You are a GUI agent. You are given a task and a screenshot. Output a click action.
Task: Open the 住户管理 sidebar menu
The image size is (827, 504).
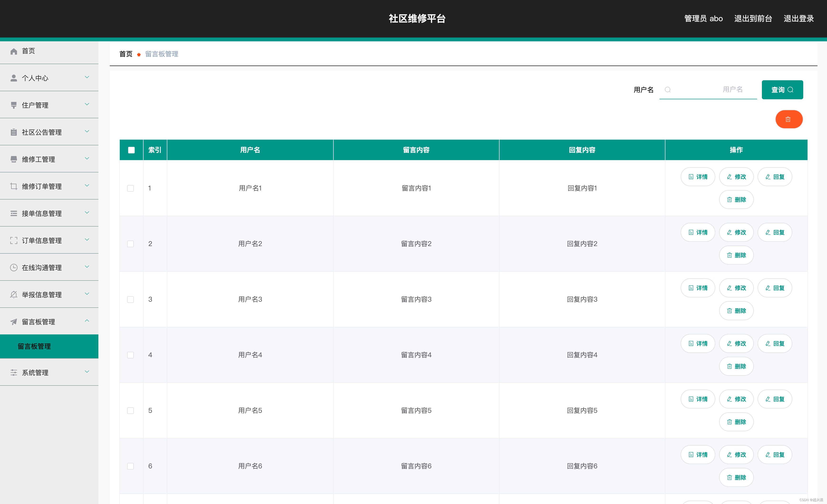pos(49,105)
